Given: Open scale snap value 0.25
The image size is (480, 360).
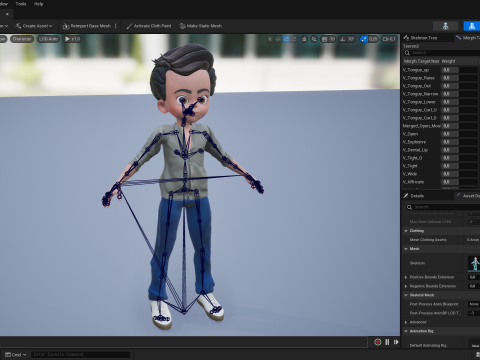Looking at the screenshot, I should click(373, 39).
